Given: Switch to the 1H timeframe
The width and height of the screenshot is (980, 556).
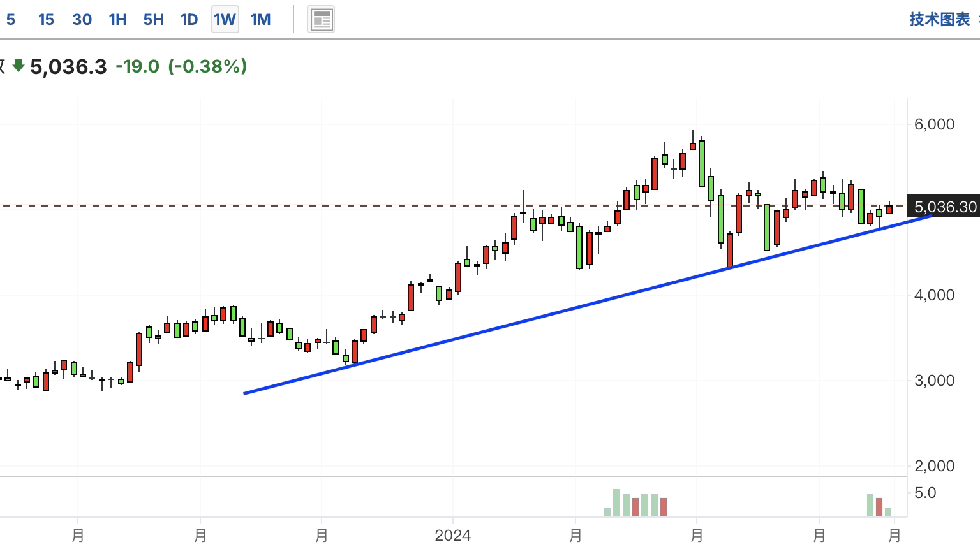Looking at the screenshot, I should point(117,20).
